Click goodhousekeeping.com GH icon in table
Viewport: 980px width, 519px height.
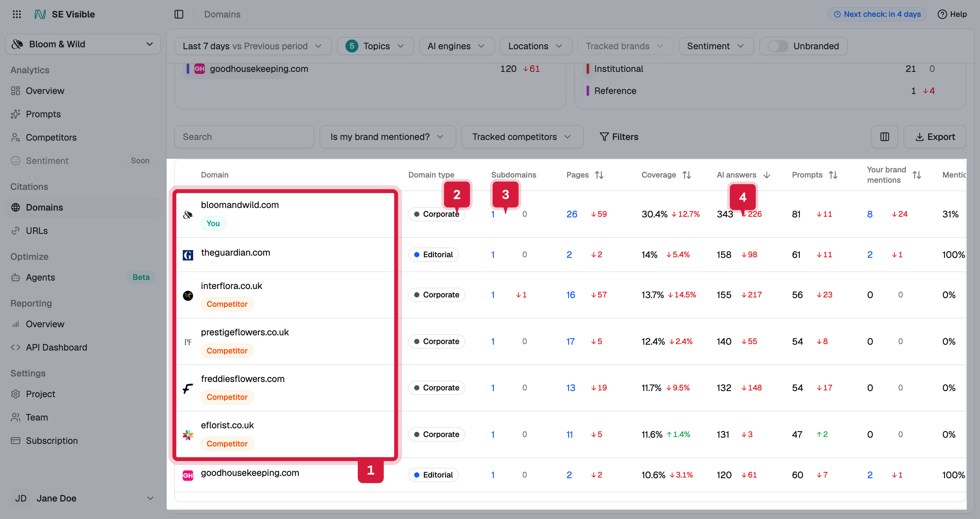(188, 475)
